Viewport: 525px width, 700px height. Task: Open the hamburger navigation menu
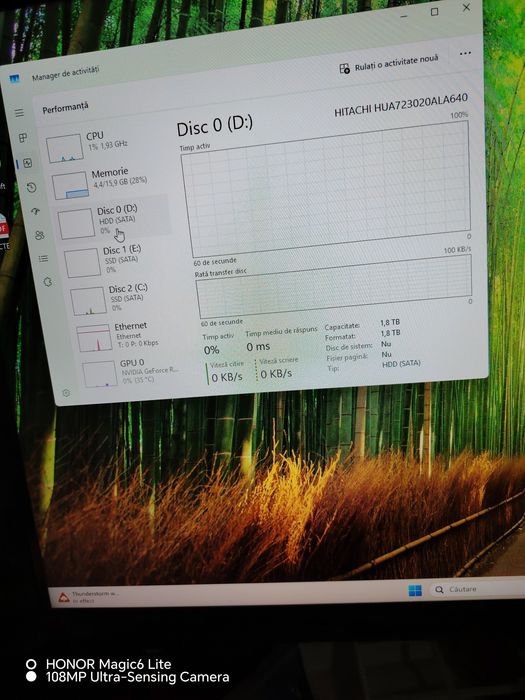coord(20,113)
